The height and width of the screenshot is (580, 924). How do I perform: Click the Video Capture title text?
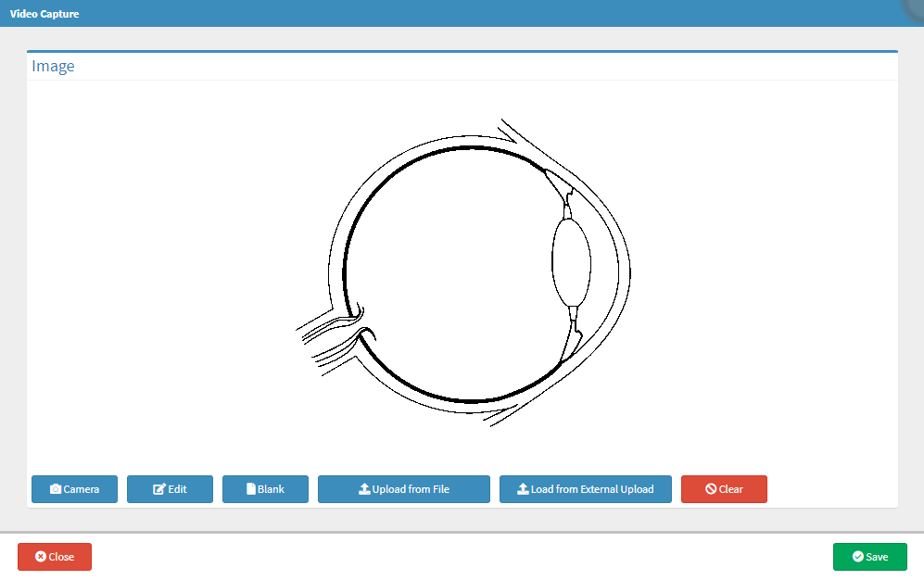click(44, 14)
